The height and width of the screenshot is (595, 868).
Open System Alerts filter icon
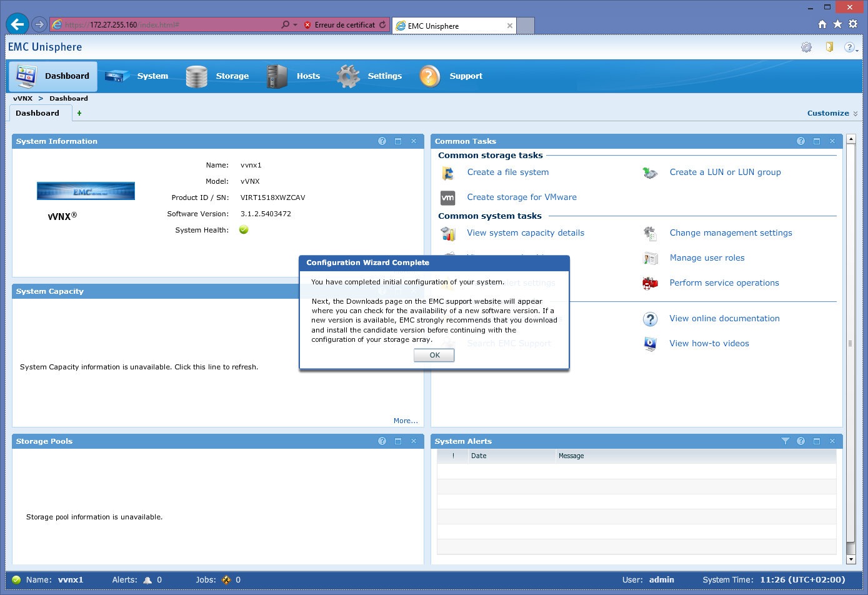coord(786,441)
